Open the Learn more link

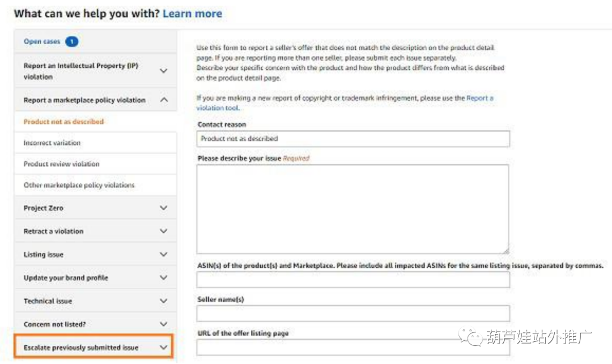192,13
